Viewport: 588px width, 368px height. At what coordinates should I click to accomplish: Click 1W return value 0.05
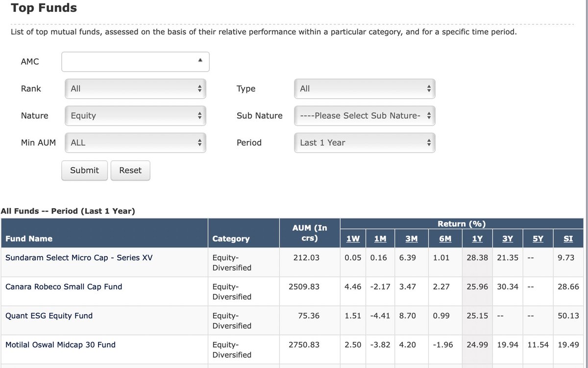point(353,258)
